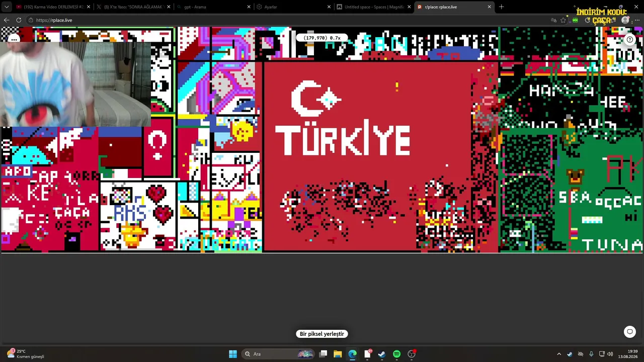Open the white document app on the taskbar

[367, 354]
